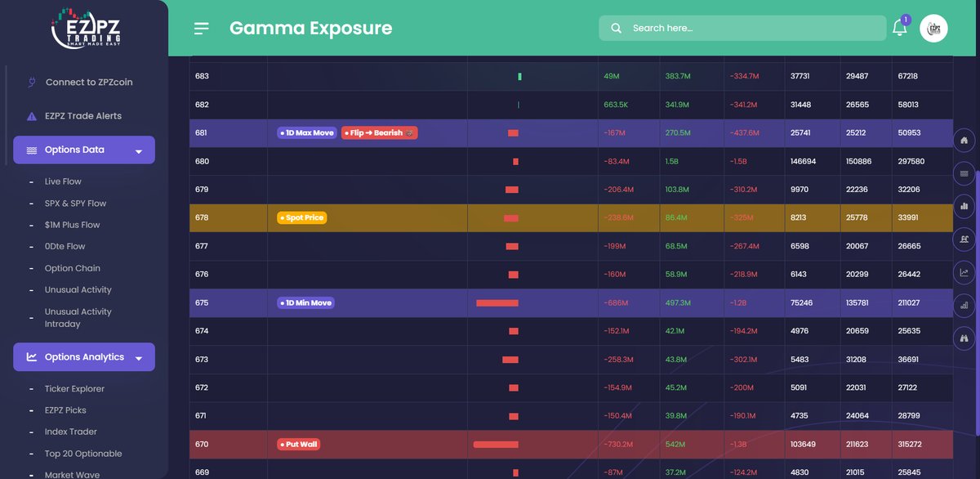Viewport: 980px width, 479px height.
Task: Click the 383.7M value in row 683
Action: coord(678,76)
